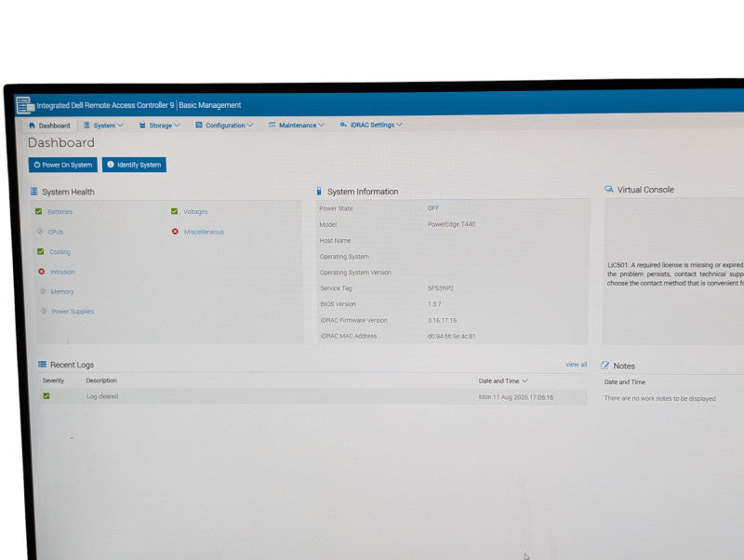Click the Configuration menu icon

pyautogui.click(x=199, y=125)
